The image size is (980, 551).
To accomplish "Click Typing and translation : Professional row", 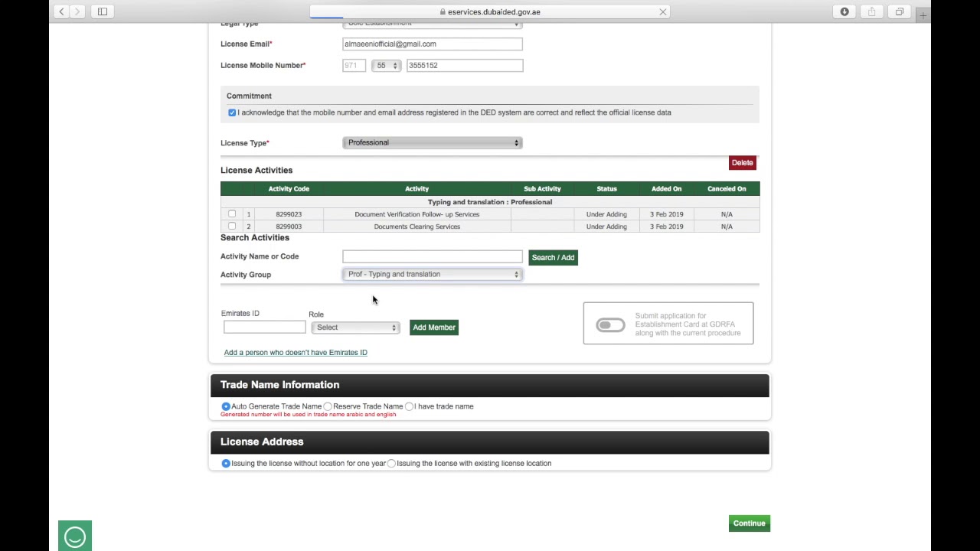I will 490,202.
